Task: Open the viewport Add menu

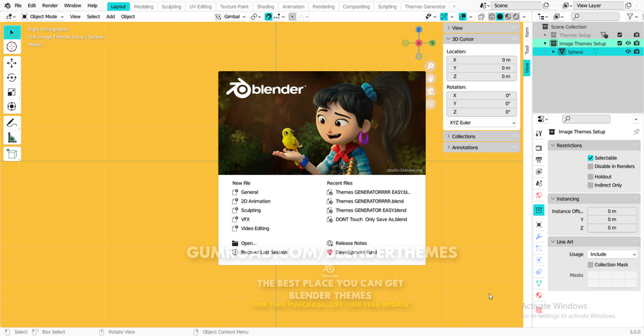Action: [110, 17]
